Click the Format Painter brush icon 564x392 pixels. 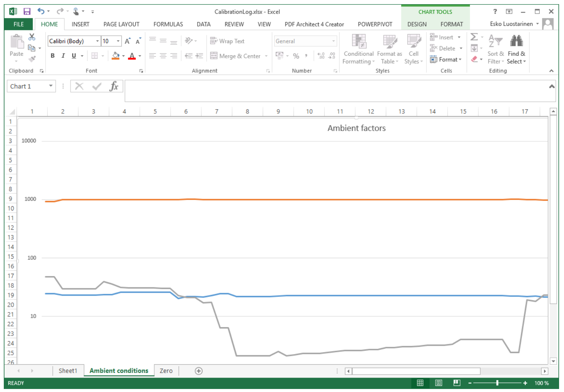pos(32,59)
